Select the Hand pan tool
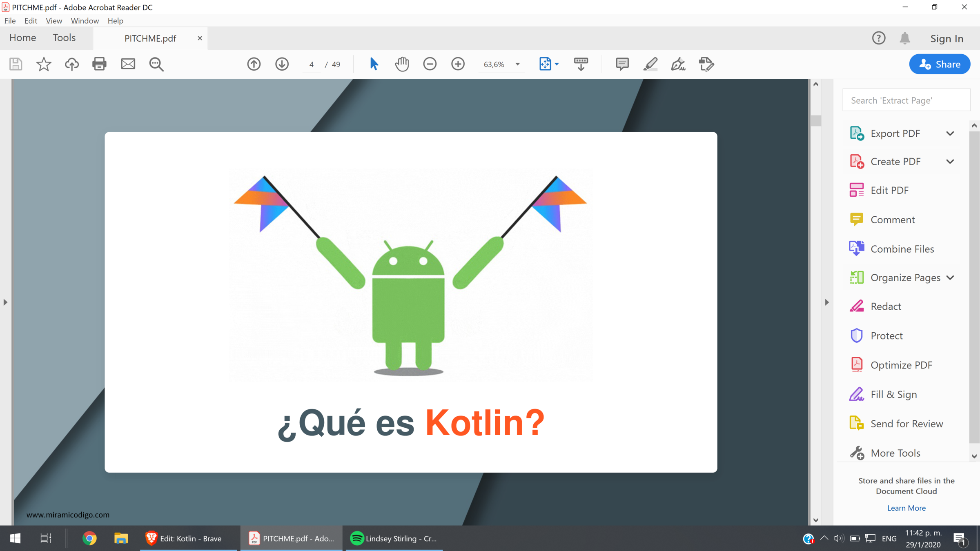The image size is (980, 551). (x=402, y=64)
